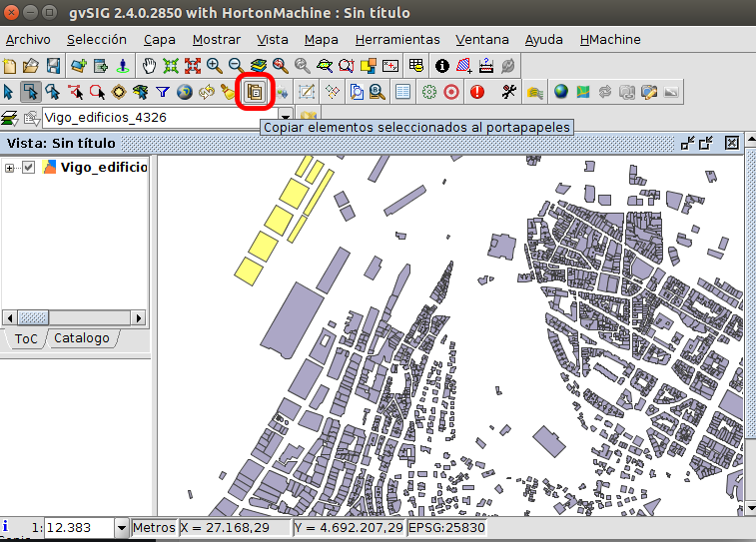Screen dimensions: 756x542
Task: Click the scale value input field
Action: pos(78,527)
